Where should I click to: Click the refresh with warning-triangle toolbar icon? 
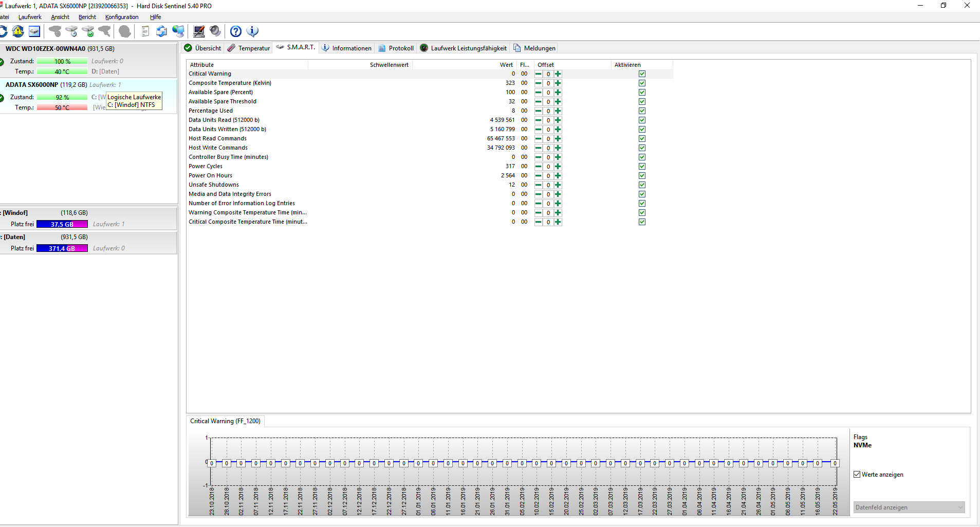point(18,31)
